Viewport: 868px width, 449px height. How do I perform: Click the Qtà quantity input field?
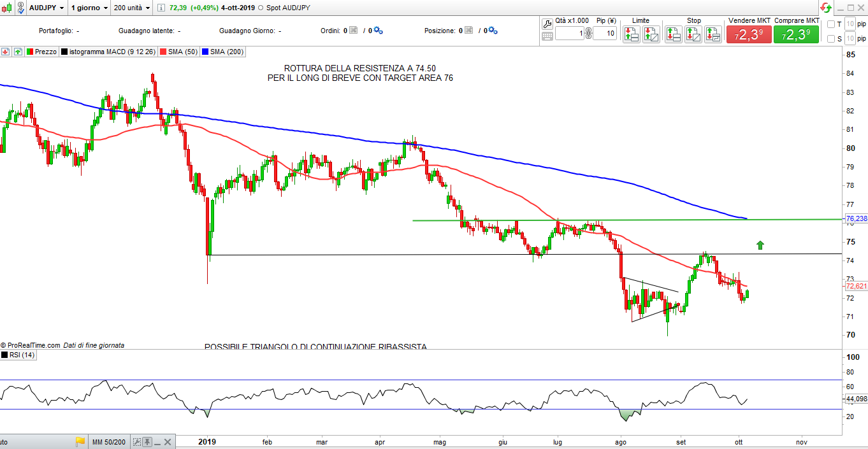coord(569,34)
